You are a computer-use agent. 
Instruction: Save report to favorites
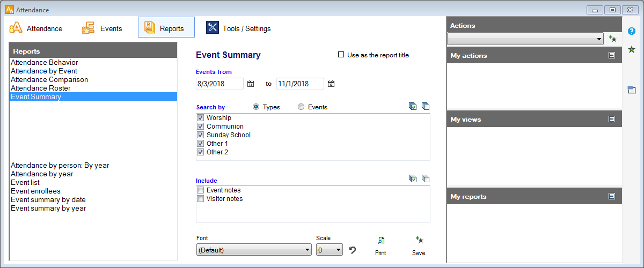click(x=419, y=245)
